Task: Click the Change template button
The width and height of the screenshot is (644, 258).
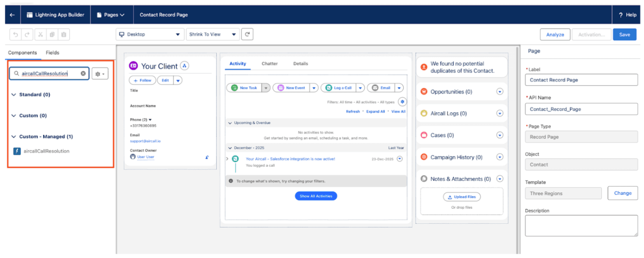Action: pyautogui.click(x=622, y=193)
